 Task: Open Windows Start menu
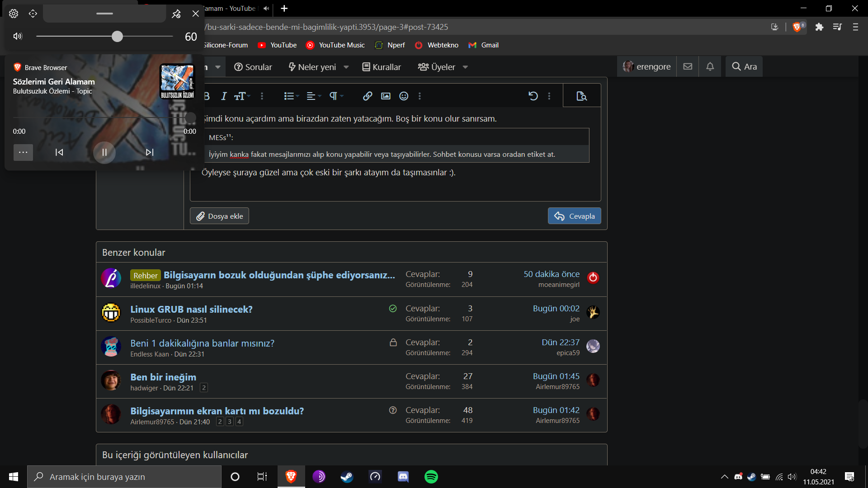pyautogui.click(x=14, y=477)
